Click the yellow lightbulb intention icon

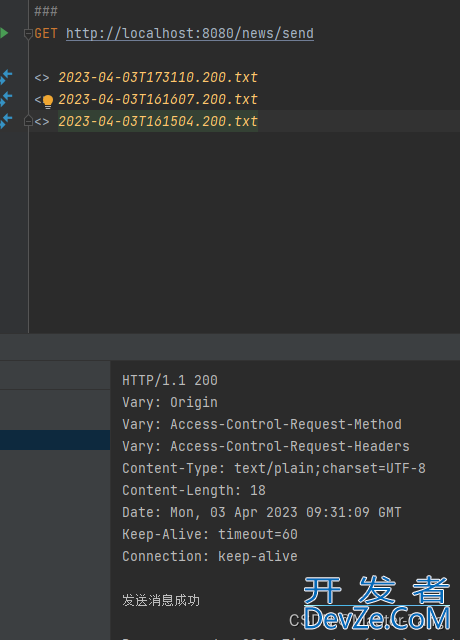48,101
